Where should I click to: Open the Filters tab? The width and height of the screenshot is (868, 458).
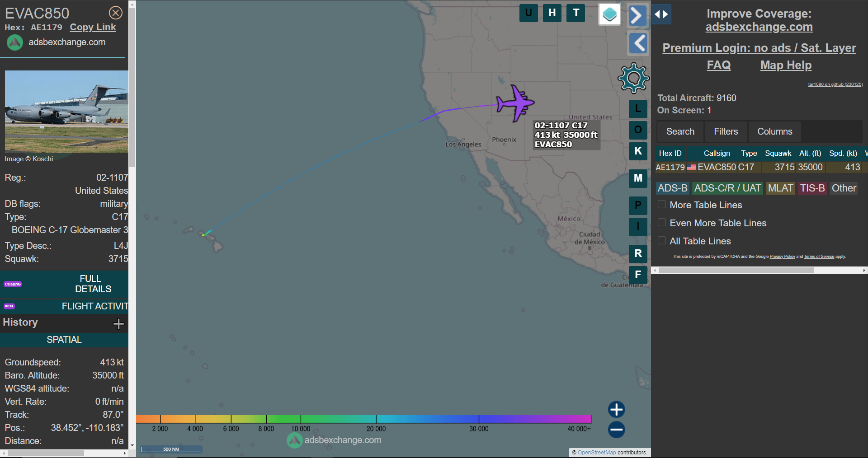(x=726, y=131)
